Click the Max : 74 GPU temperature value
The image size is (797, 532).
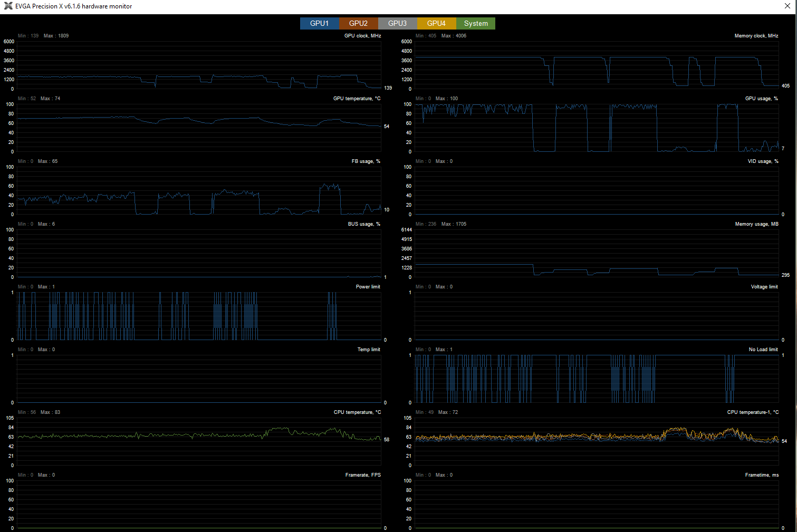[x=50, y=99]
